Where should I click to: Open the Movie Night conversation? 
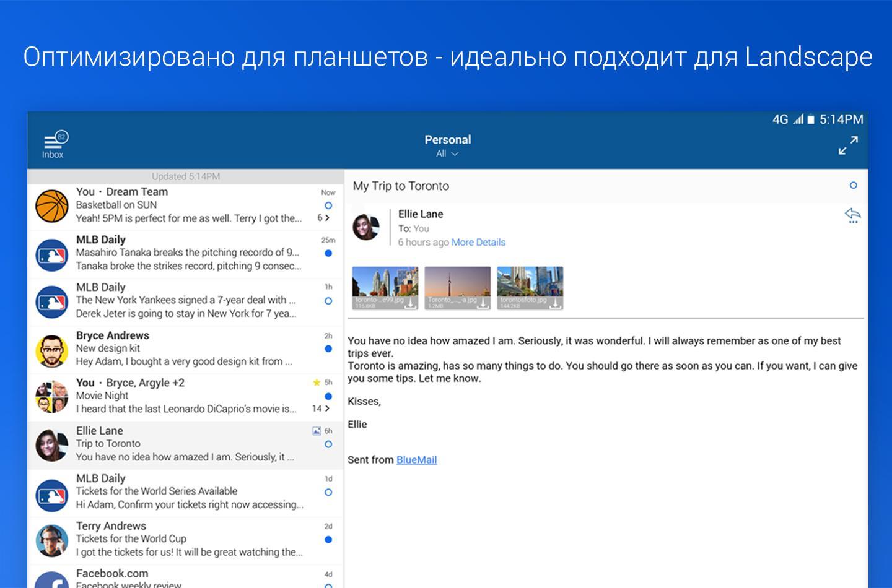[185, 397]
